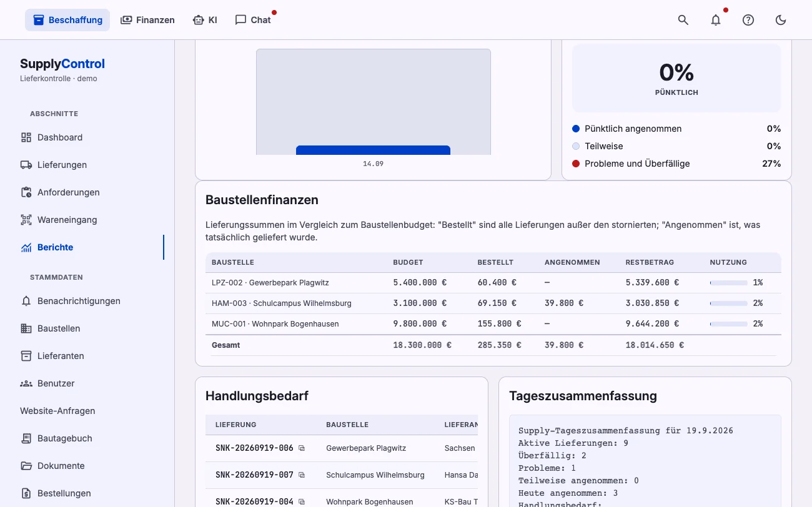Click the Dashboard grid icon in sidebar
The height and width of the screenshot is (507, 812).
click(26, 137)
